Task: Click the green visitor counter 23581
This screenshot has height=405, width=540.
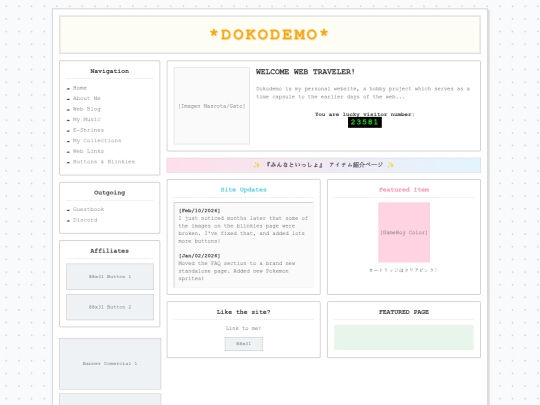Action: pos(365,122)
